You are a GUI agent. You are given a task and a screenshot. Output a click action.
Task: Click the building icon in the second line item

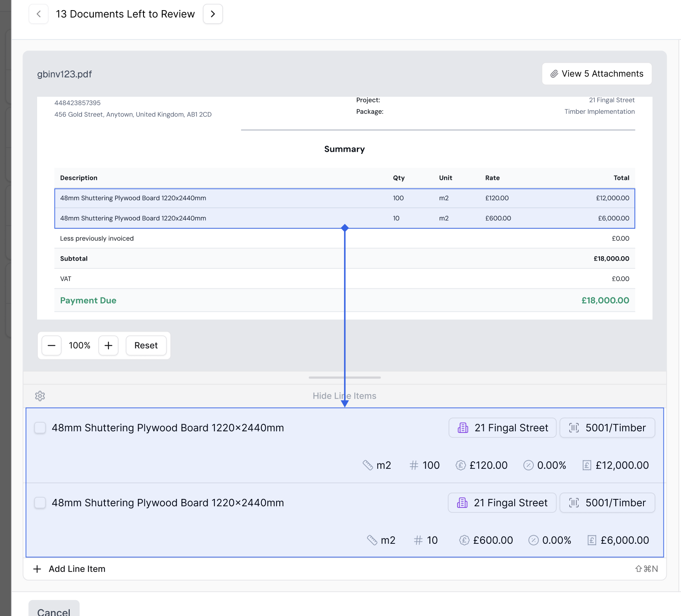click(462, 503)
